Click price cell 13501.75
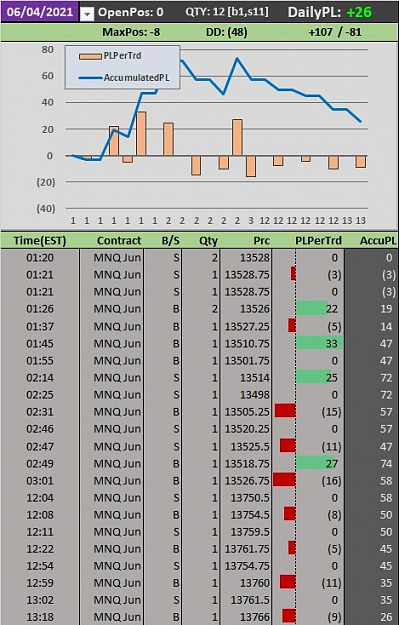 246,361
